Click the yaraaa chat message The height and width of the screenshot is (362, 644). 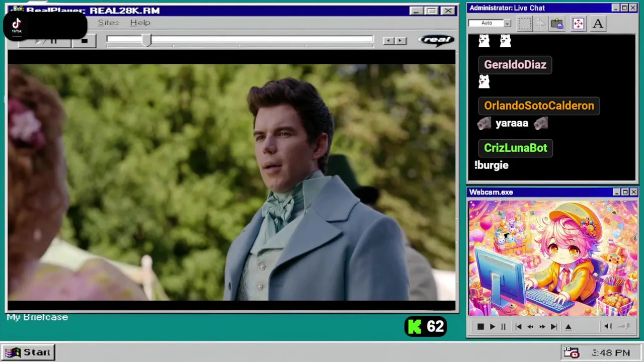coord(512,123)
